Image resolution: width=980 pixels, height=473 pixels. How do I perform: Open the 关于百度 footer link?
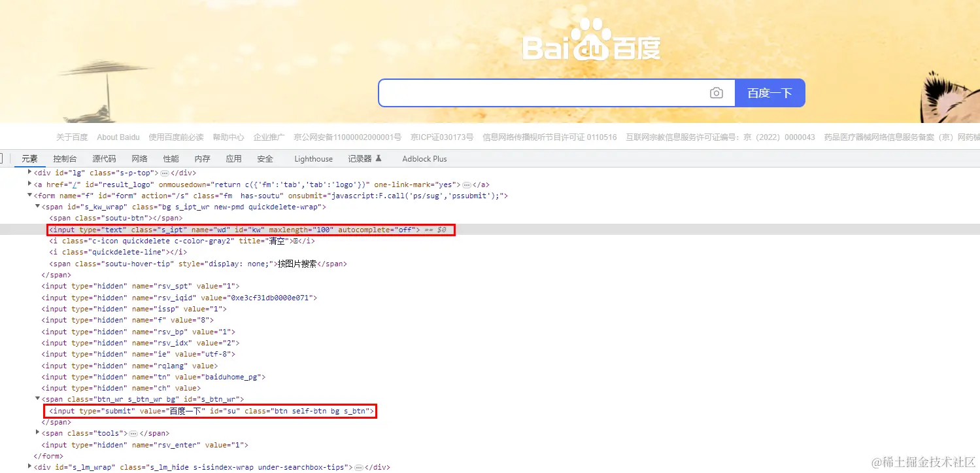72,137
